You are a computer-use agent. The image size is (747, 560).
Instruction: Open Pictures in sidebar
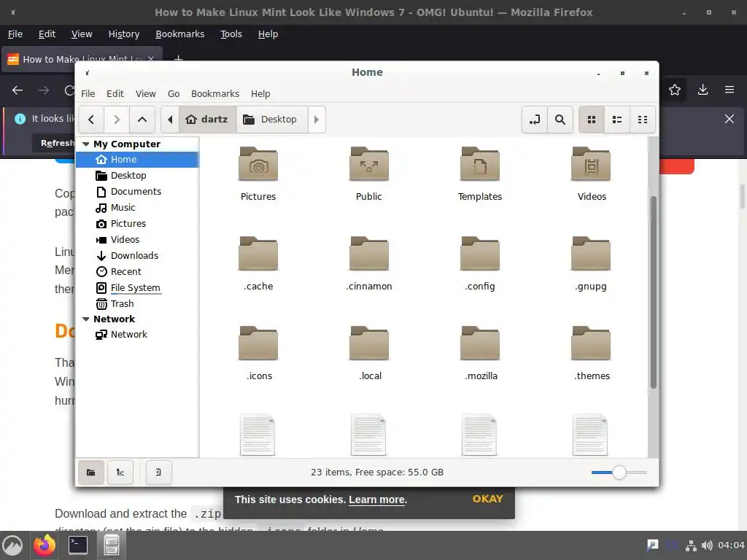pos(137,224)
